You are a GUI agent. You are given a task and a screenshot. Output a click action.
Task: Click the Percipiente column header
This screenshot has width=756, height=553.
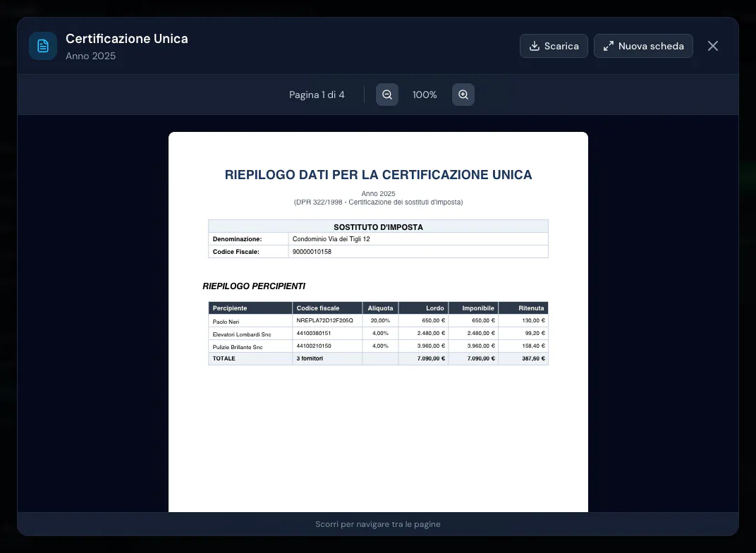(x=250, y=308)
